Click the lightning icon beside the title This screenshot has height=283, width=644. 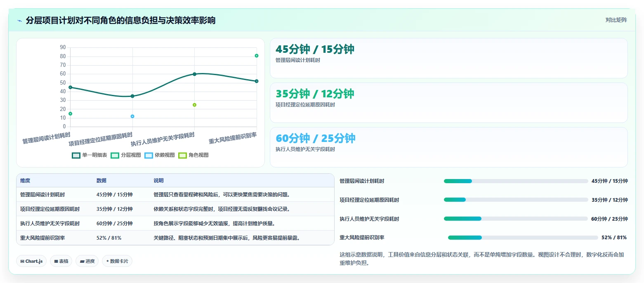[x=19, y=21]
